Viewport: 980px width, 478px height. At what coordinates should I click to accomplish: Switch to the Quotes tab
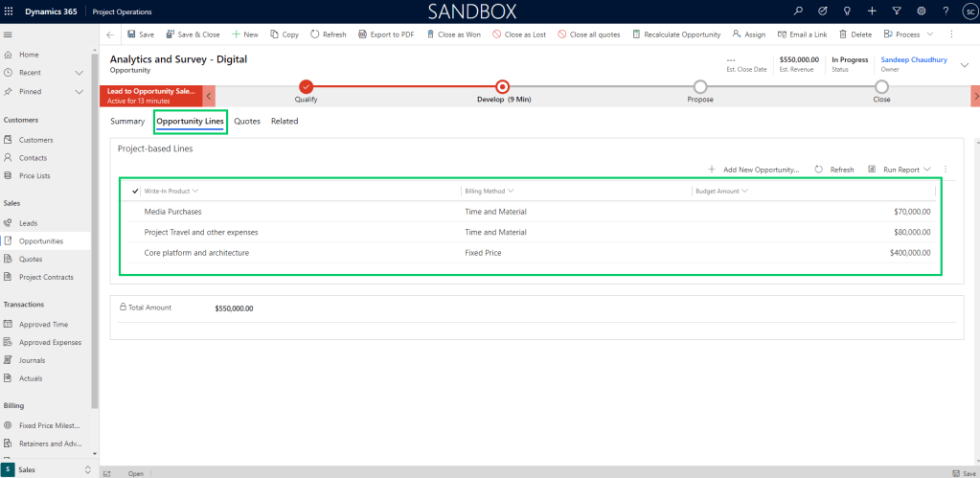(x=247, y=122)
